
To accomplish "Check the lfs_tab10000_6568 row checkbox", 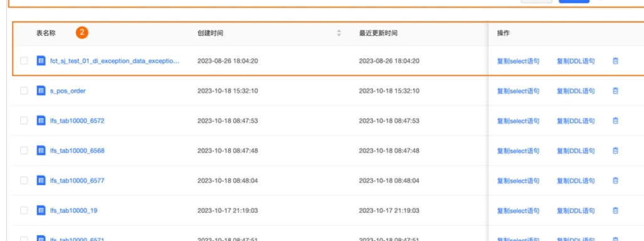I will [24, 151].
